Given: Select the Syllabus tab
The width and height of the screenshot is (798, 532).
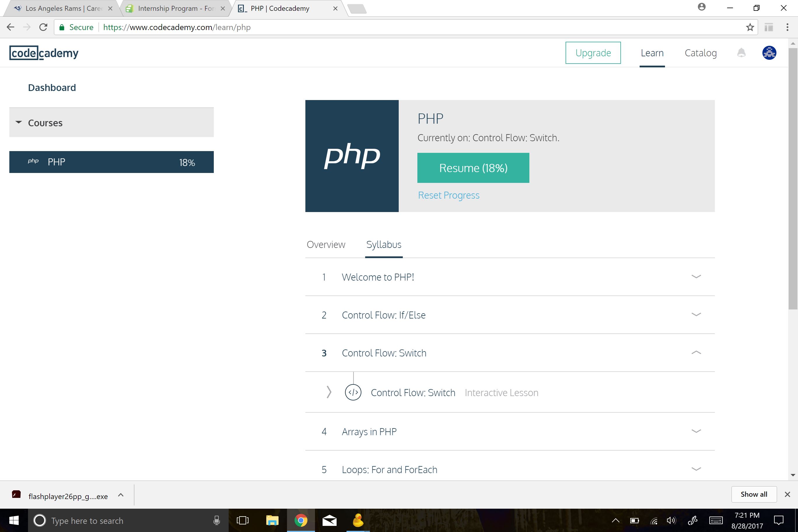Looking at the screenshot, I should [384, 244].
